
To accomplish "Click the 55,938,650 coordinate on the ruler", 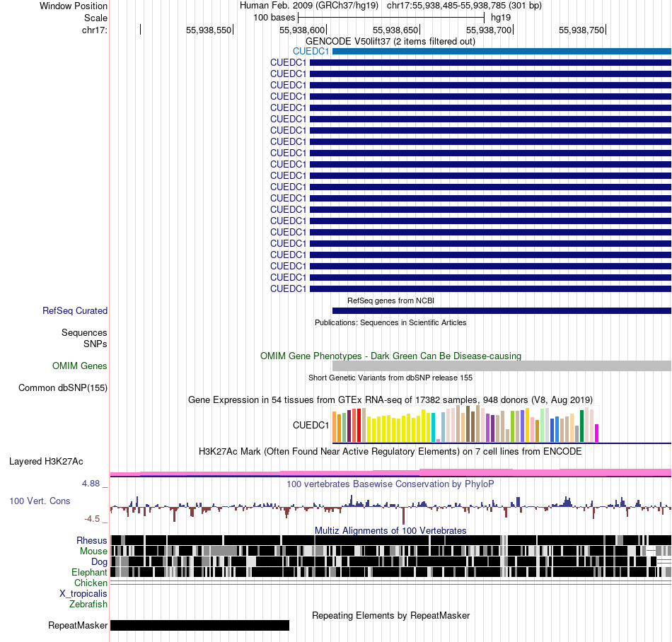I will click(x=395, y=30).
